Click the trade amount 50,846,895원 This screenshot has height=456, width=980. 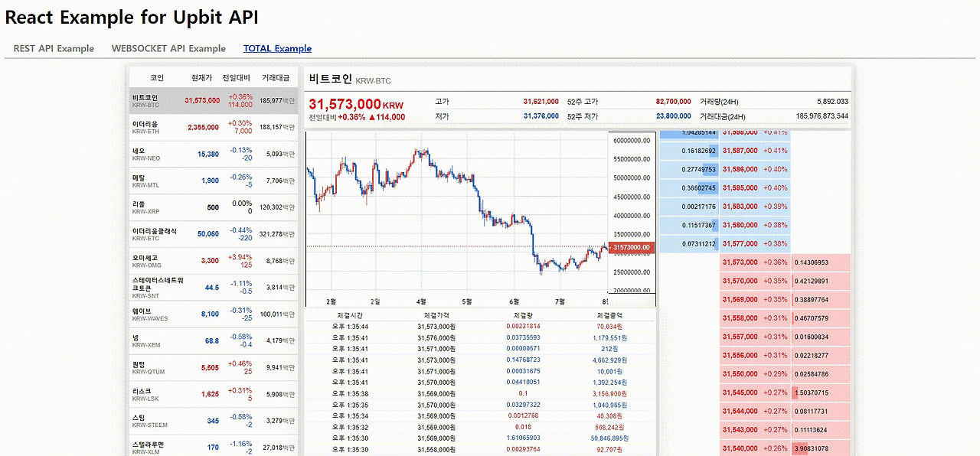coord(609,438)
